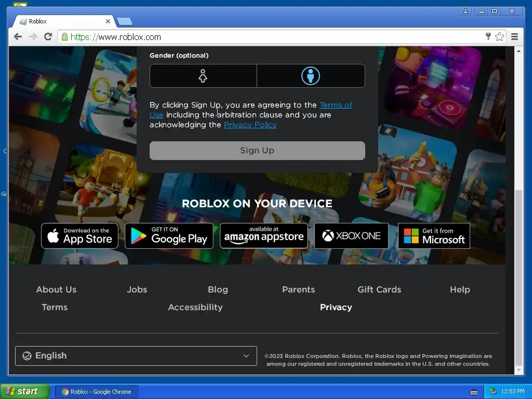This screenshot has height=399, width=532.
Task: Click the Gender (optional) label
Action: (179, 55)
